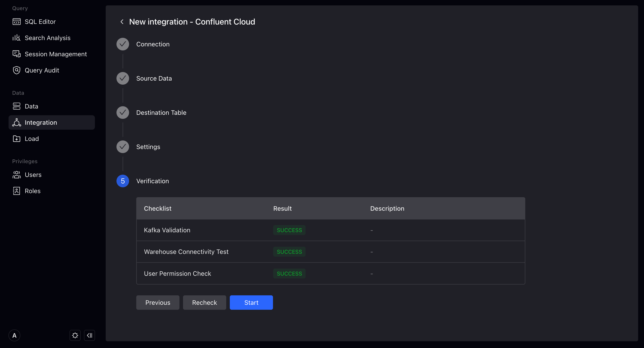
Task: Start the Confluent Cloud integration
Action: coord(251,302)
